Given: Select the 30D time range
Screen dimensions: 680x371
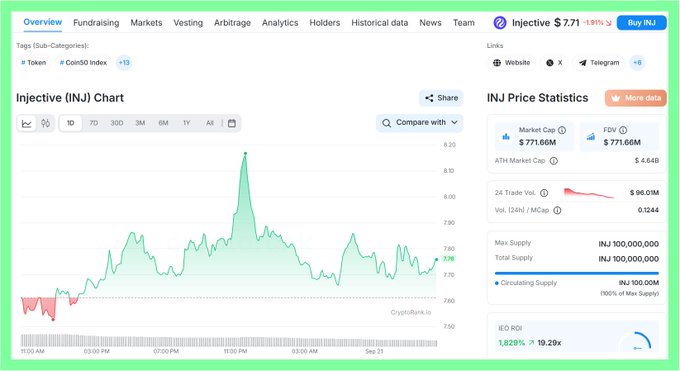Looking at the screenshot, I should 116,123.
